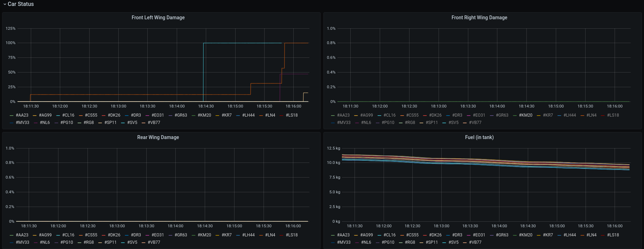644x249 pixels.
Task: Click 18:14:30 time label in Front Left Wing chart
Action: point(206,106)
